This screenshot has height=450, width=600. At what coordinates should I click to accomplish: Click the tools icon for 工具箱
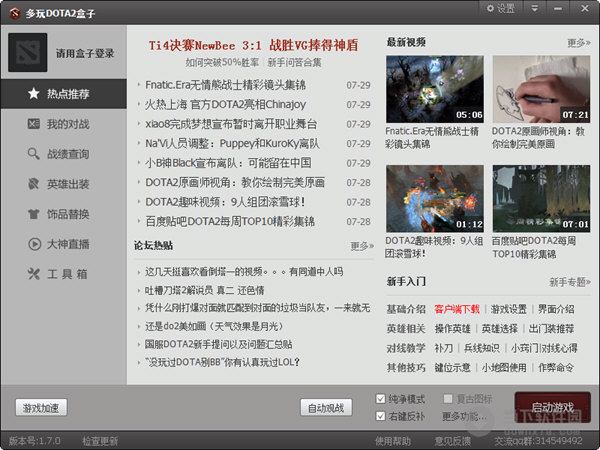[34, 274]
